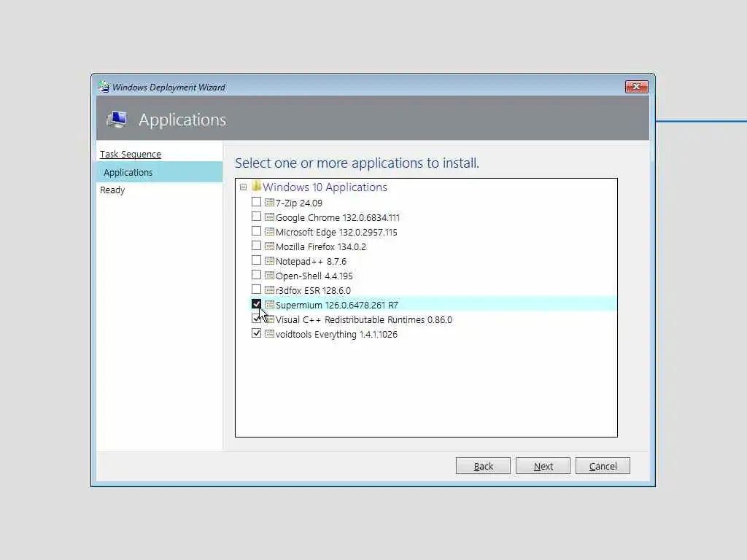Viewport: 747px width, 560px height.
Task: Check the Notepad++ 8.7.6 checkbox
Action: (x=256, y=260)
